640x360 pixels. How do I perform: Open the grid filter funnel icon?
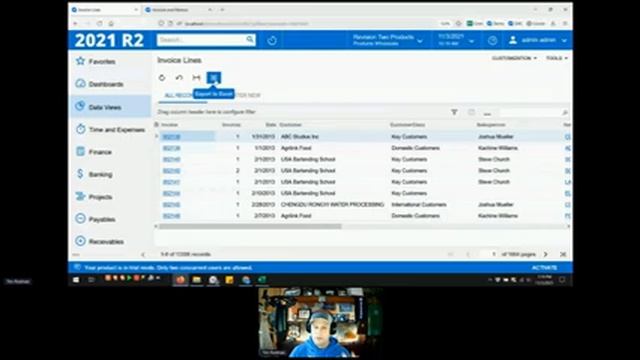point(454,112)
